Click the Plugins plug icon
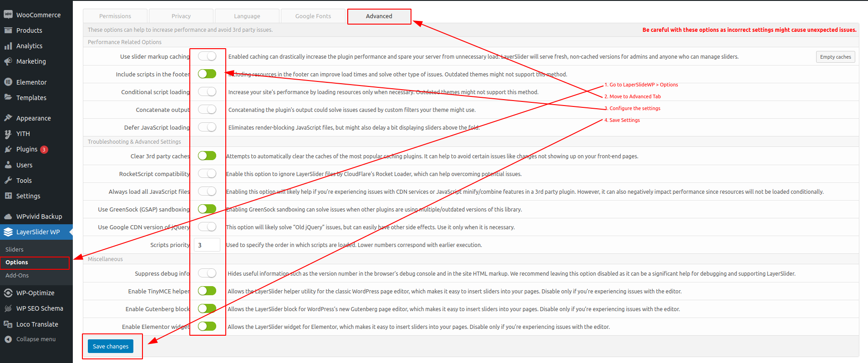The height and width of the screenshot is (363, 868). coord(8,149)
